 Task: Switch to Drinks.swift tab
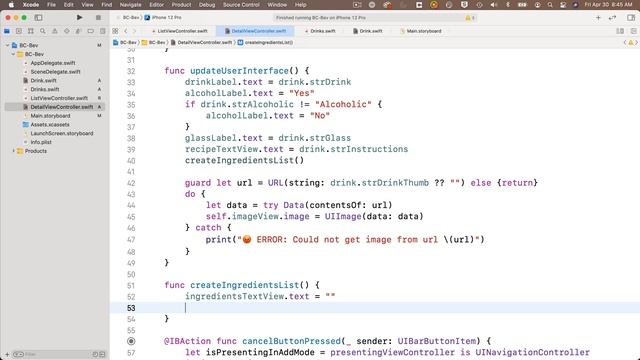(x=320, y=31)
